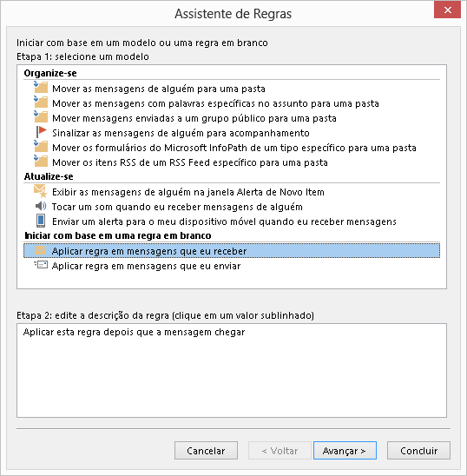Viewport: 467px width, 476px height.
Task: Click sent-mail icon for 'mensagens que eu enviar'
Action: coord(41,265)
